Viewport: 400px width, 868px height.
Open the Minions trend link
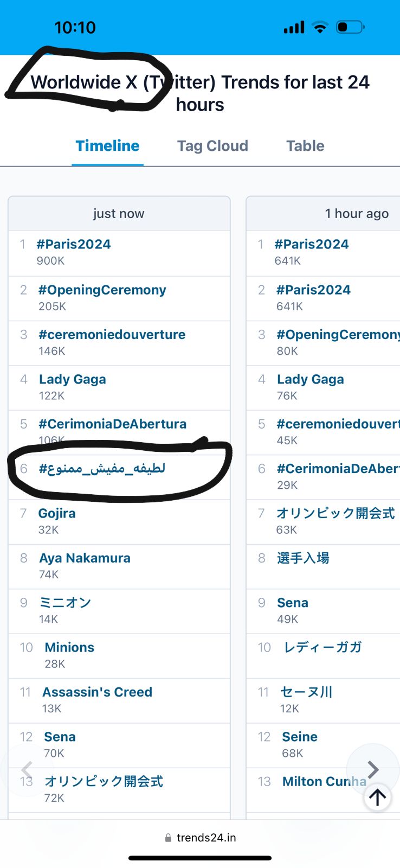tap(69, 647)
